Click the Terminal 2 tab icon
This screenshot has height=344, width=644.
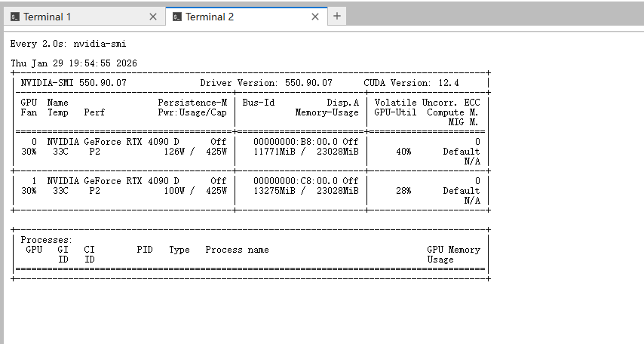click(x=177, y=17)
